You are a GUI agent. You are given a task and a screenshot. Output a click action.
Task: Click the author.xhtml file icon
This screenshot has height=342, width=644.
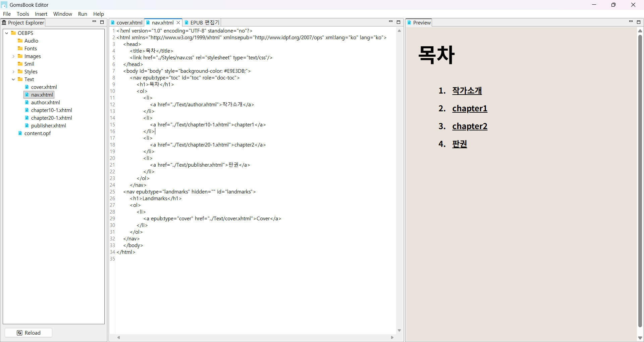(x=27, y=102)
